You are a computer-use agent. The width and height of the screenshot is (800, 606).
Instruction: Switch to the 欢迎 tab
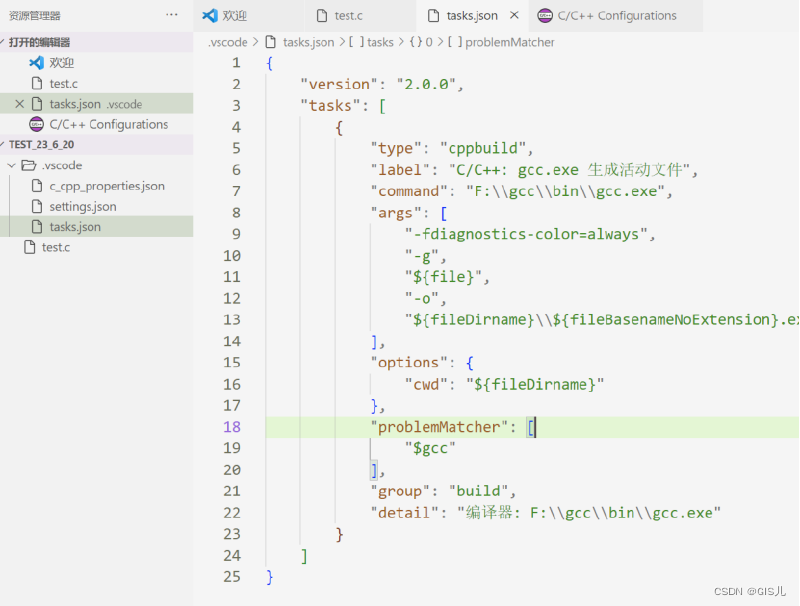[248, 16]
